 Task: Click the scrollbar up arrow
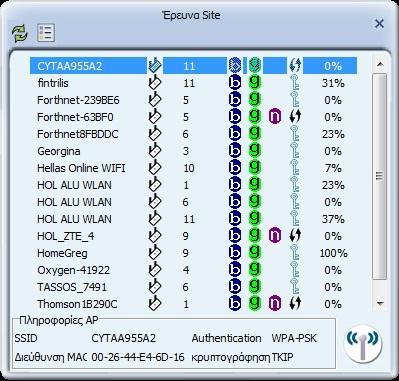tap(380, 64)
